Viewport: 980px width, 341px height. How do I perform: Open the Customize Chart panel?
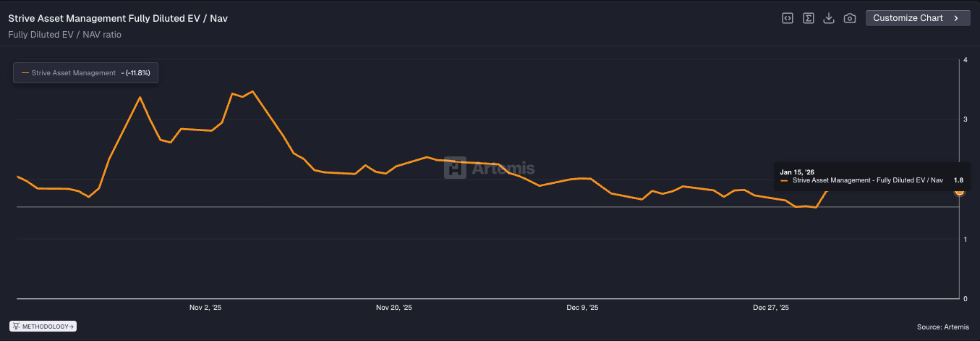[918, 18]
